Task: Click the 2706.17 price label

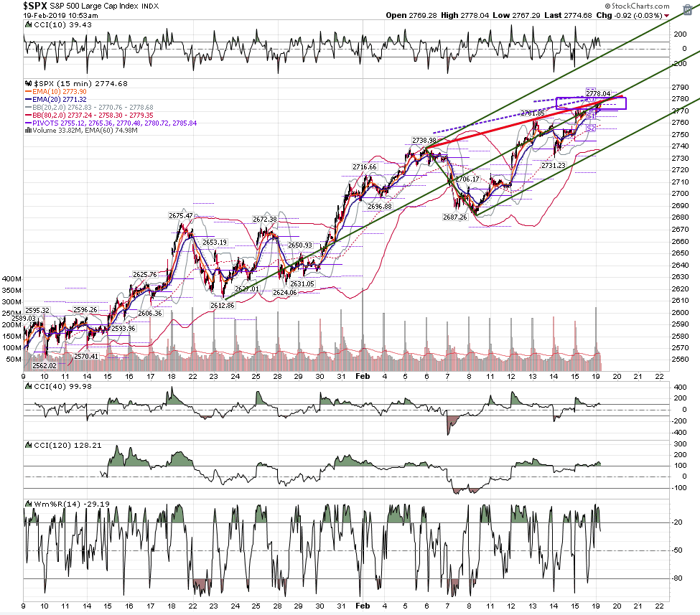Action: pyautogui.click(x=467, y=179)
